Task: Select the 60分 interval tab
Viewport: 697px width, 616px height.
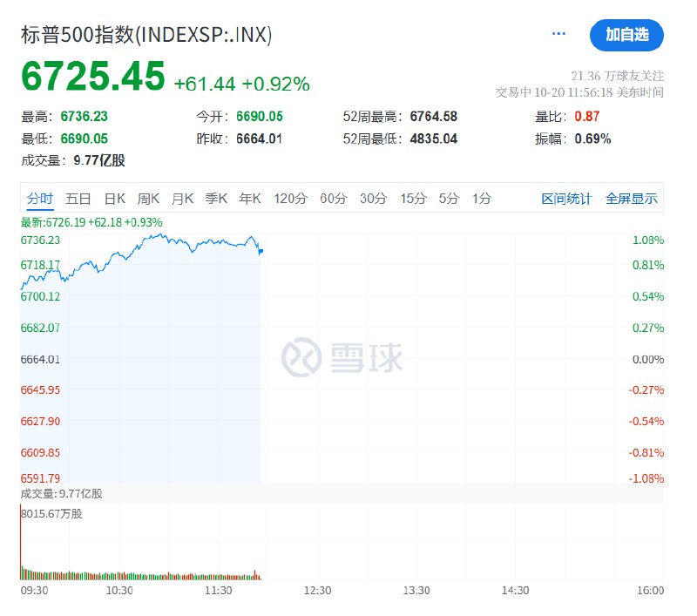Action: tap(334, 199)
